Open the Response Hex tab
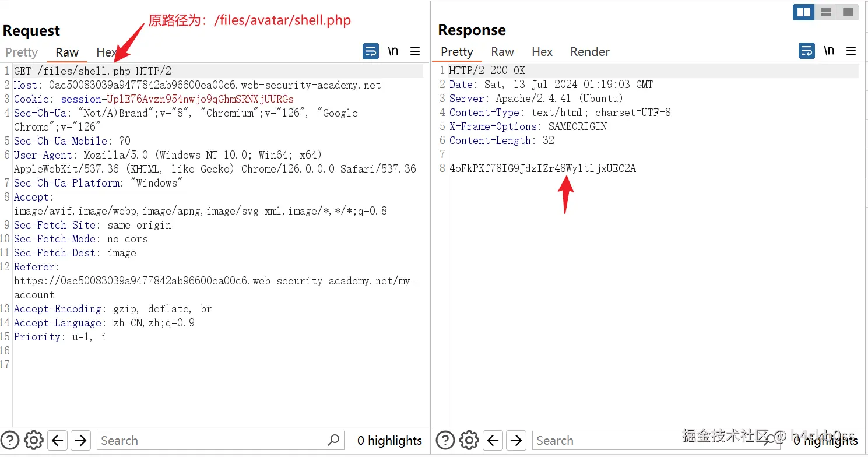 [x=542, y=52]
